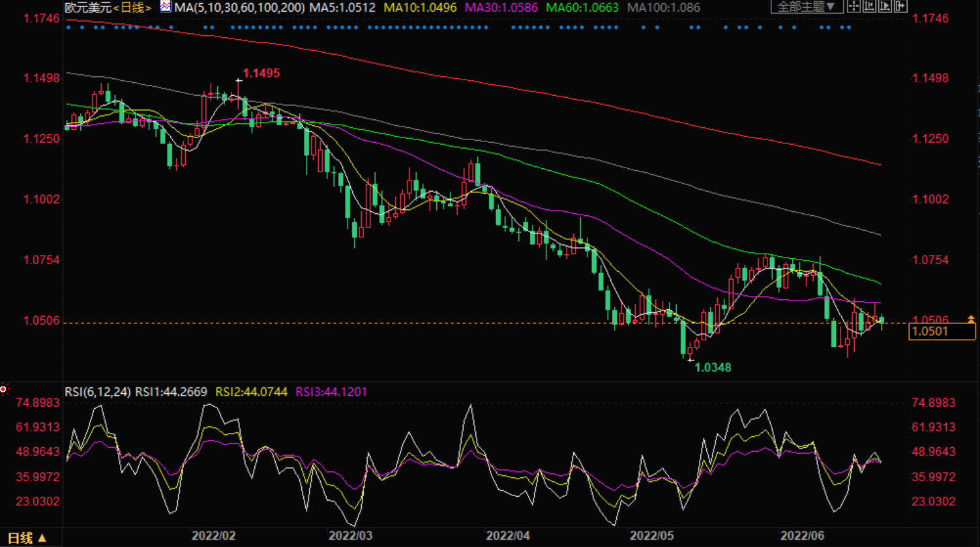The width and height of the screenshot is (980, 547).
Task: Click the <日线> period label in title
Action: (x=132, y=8)
